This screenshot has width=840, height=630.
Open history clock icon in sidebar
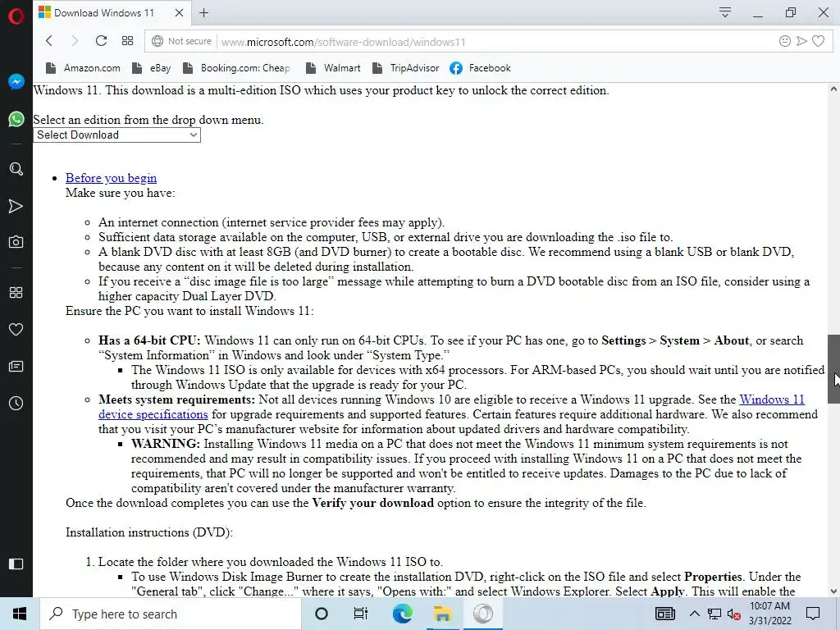point(16,404)
